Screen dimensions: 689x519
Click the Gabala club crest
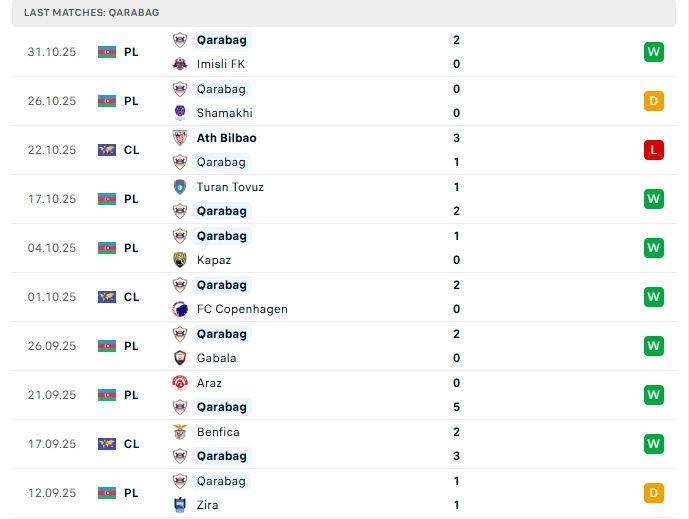pos(180,358)
